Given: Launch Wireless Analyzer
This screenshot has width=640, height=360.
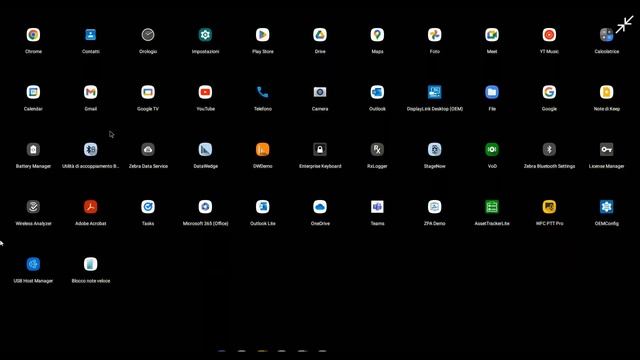Looking at the screenshot, I should tap(33, 207).
